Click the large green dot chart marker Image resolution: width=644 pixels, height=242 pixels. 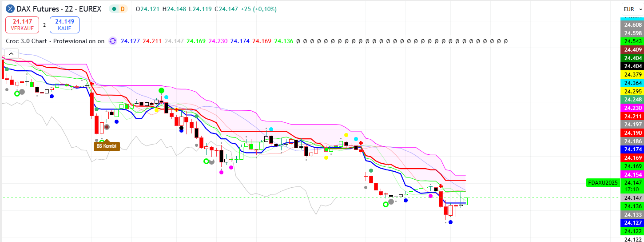162,91
